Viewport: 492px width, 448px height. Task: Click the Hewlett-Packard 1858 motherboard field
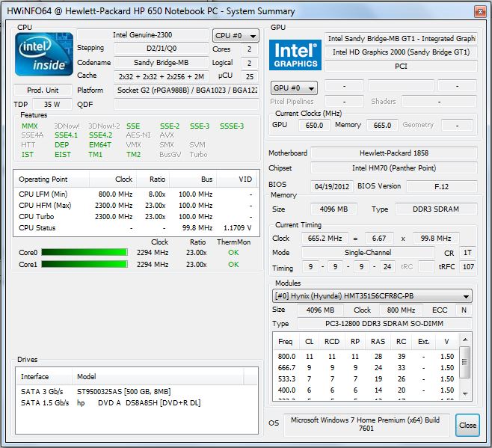click(x=394, y=153)
